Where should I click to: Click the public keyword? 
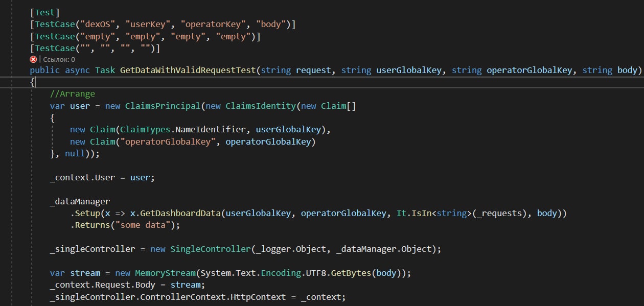coord(45,70)
